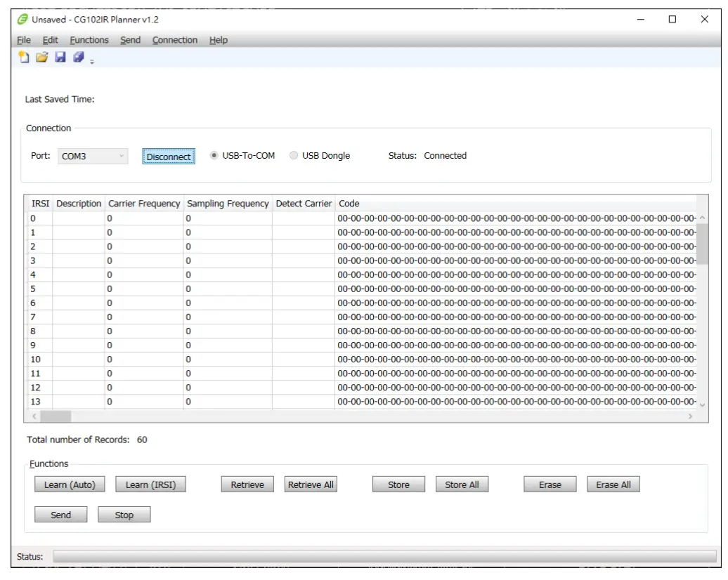Click the Detect Carrier column header
Viewport: 728px width, 580px height.
(304, 203)
